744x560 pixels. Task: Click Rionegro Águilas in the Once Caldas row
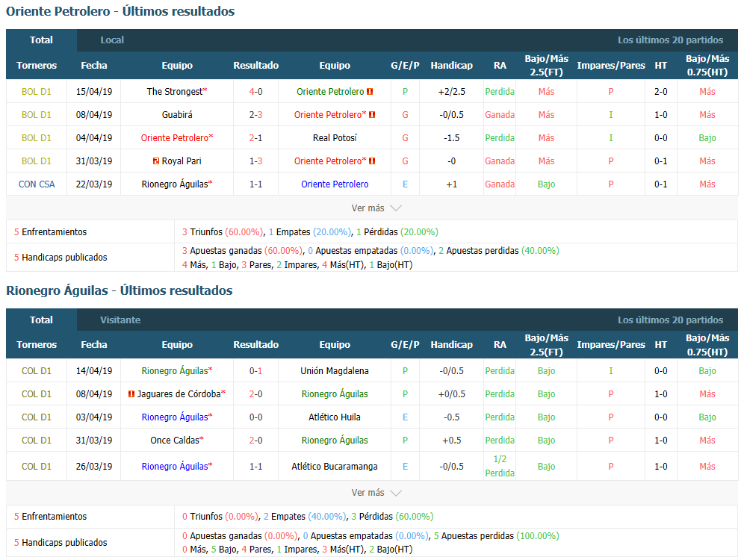click(335, 441)
